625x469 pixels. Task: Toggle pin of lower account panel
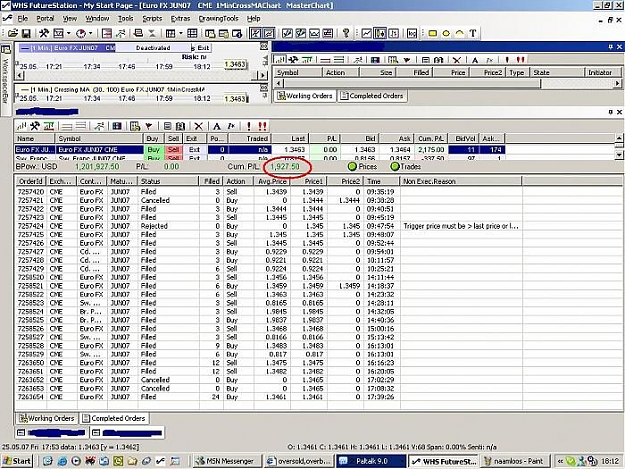pos(610,112)
